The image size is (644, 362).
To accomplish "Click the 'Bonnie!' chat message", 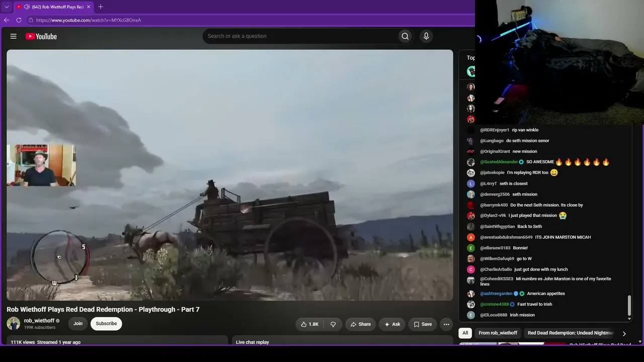I will pyautogui.click(x=520, y=248).
